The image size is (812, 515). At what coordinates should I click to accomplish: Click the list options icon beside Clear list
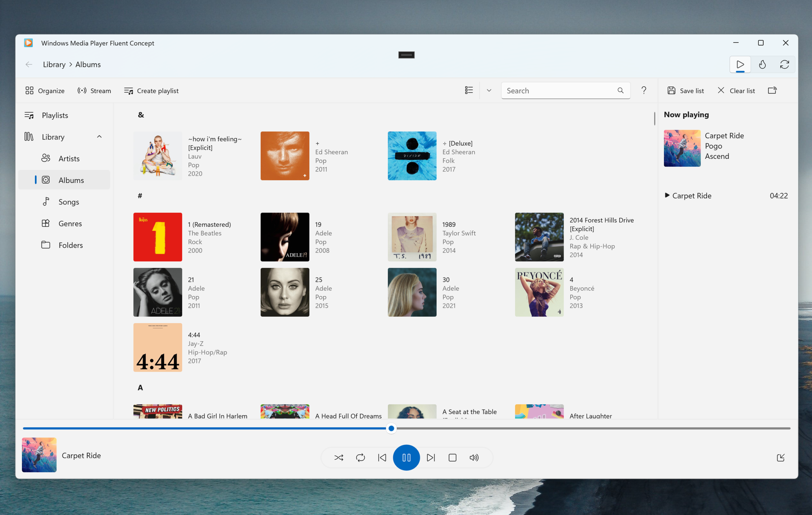(x=772, y=90)
